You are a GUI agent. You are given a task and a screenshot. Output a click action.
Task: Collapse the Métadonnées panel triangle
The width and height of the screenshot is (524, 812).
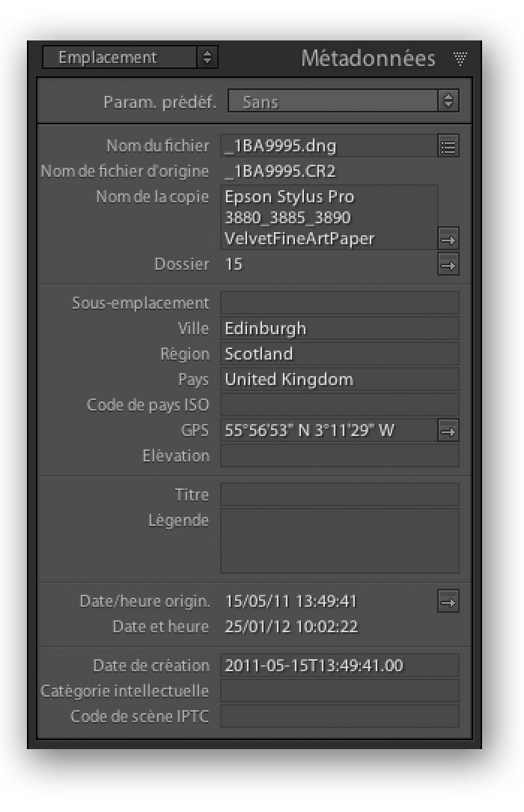click(460, 58)
